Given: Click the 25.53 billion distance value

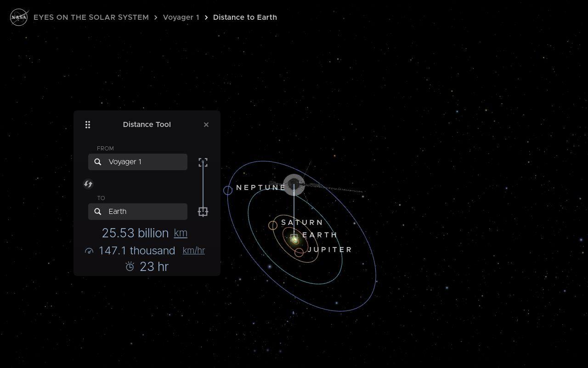Looking at the screenshot, I should (x=135, y=233).
